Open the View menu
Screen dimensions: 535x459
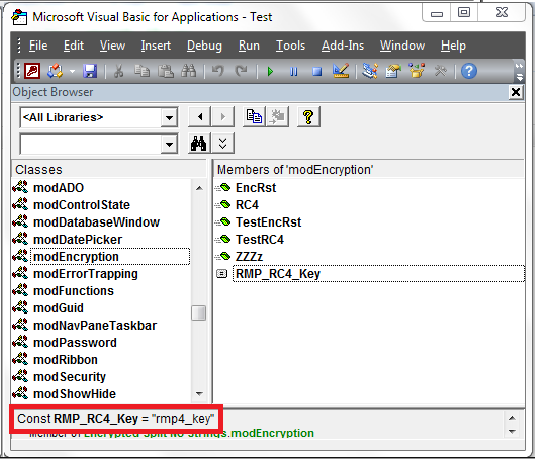pos(113,45)
